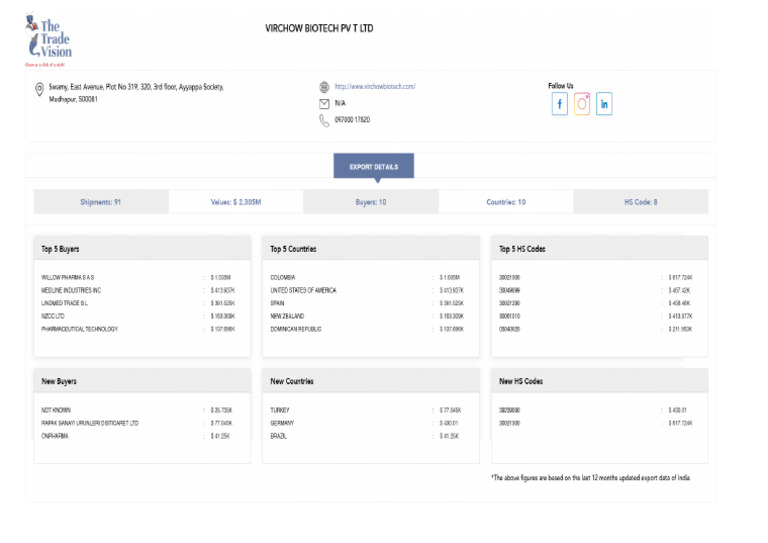The height and width of the screenshot is (543, 768).
Task: Click the New Buyers heading
Action: tap(59, 381)
